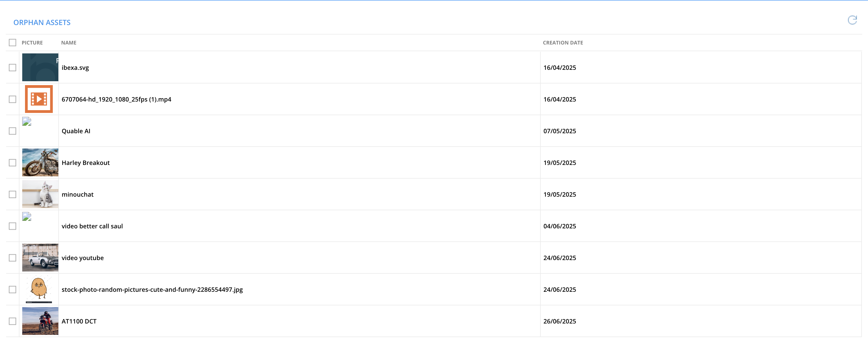This screenshot has width=868, height=341.
Task: Click the 24/06/2025 date of the stock-photo jpg
Action: 559,289
